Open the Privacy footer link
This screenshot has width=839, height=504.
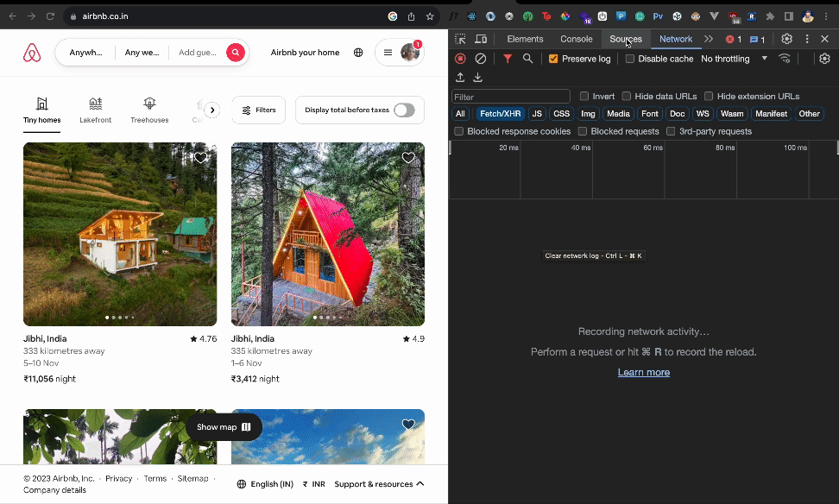pyautogui.click(x=119, y=478)
